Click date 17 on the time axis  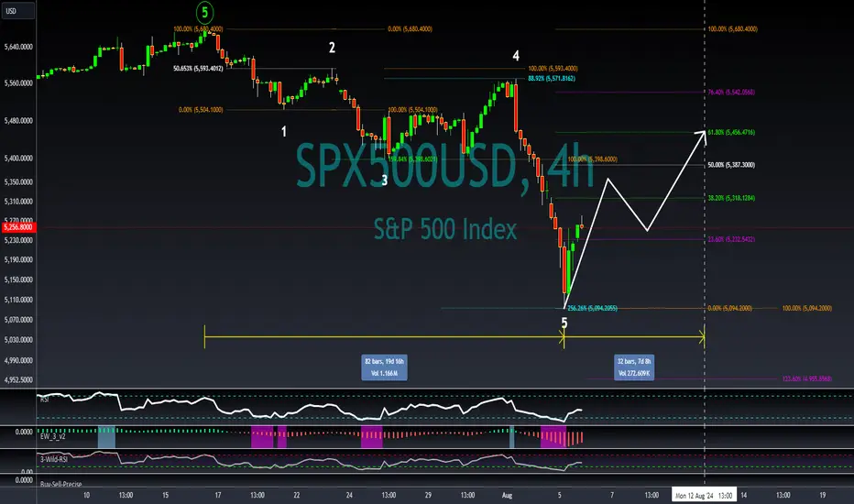click(218, 495)
